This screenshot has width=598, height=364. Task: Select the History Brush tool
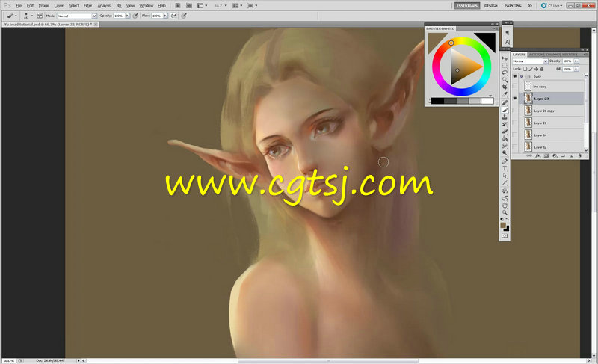point(505,124)
